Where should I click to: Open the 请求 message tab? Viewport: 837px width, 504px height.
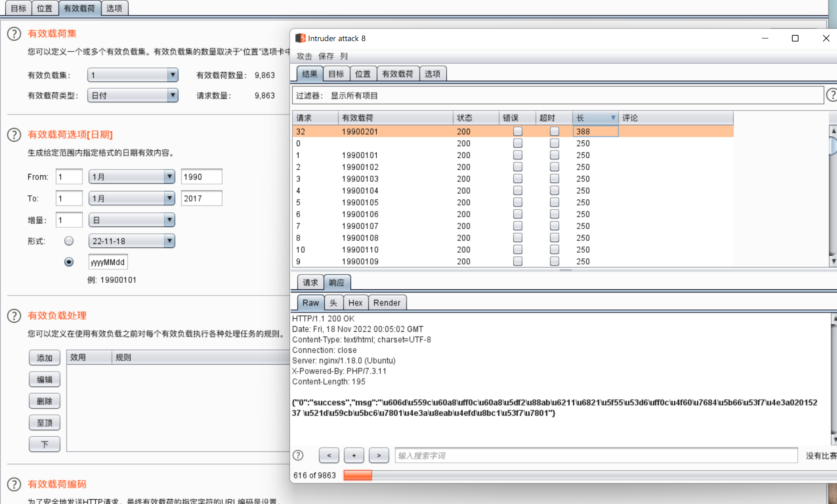click(310, 282)
